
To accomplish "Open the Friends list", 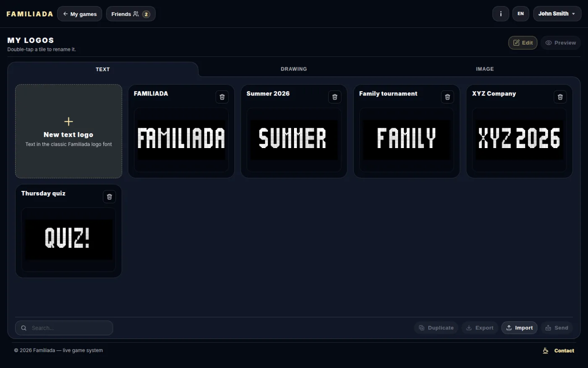I will coord(131,14).
